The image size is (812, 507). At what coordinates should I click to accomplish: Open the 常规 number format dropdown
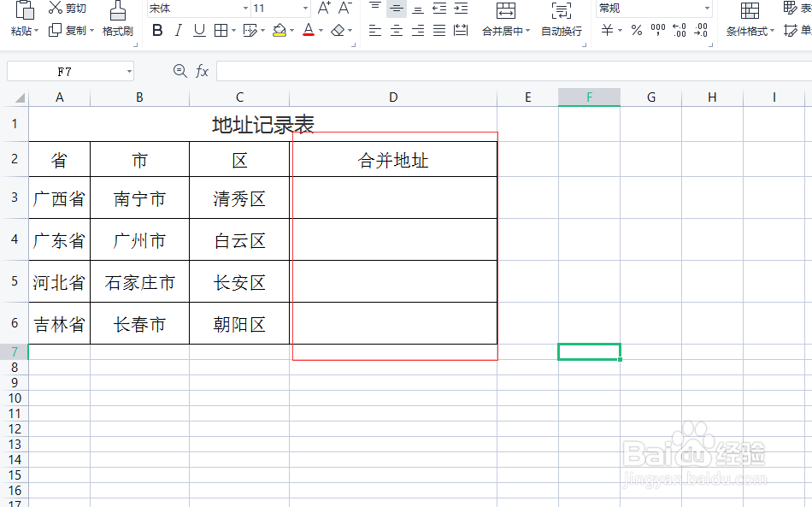(707, 9)
